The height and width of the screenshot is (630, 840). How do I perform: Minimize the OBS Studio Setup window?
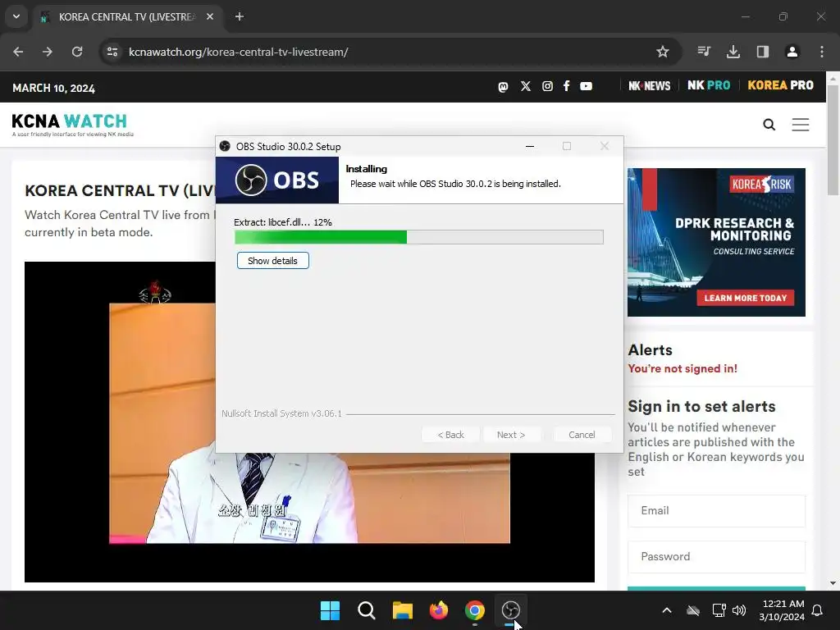[530, 146]
